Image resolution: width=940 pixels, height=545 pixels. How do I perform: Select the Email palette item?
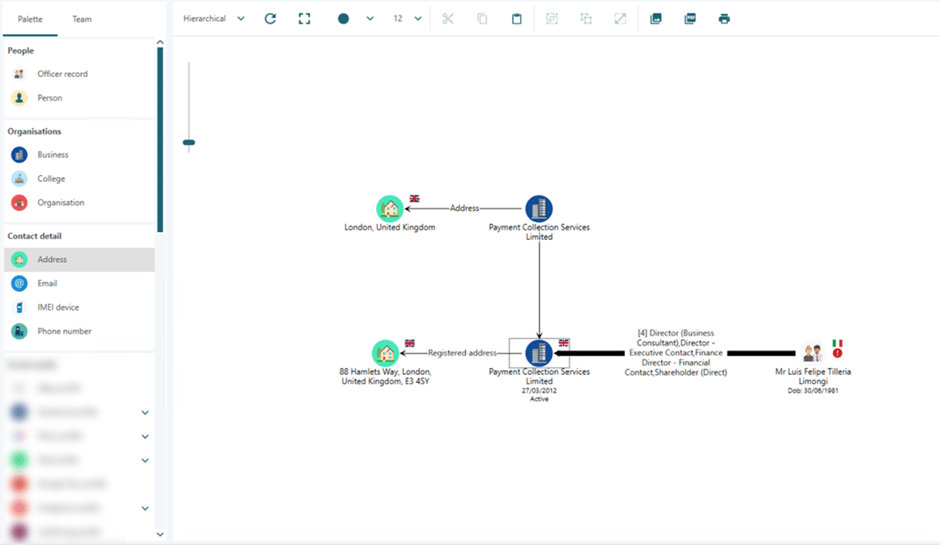tap(79, 283)
